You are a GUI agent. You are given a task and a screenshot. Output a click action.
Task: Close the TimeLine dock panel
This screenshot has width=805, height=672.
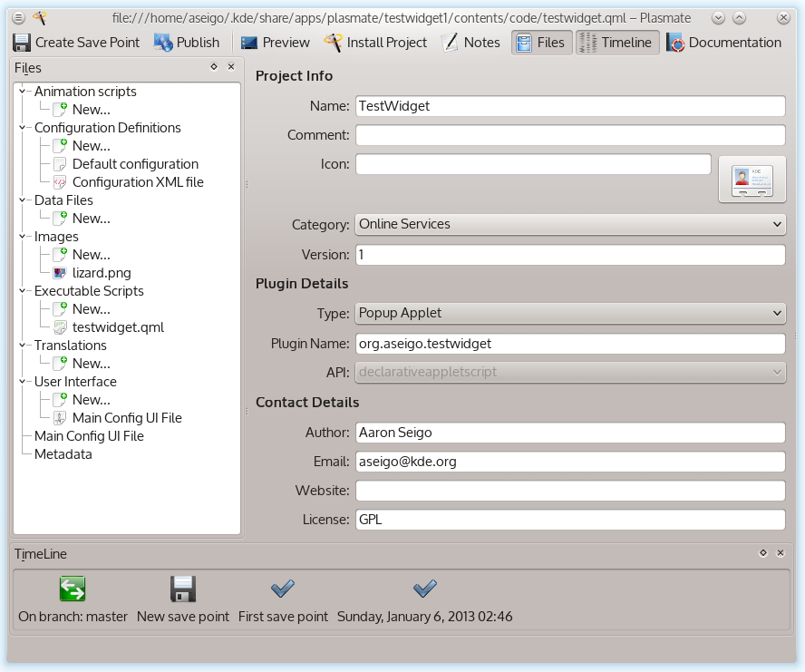(x=781, y=552)
